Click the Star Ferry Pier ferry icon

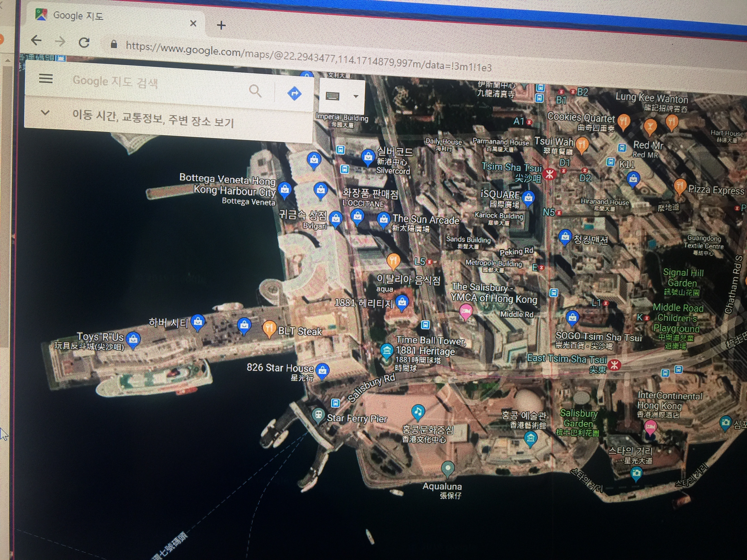coord(318,415)
